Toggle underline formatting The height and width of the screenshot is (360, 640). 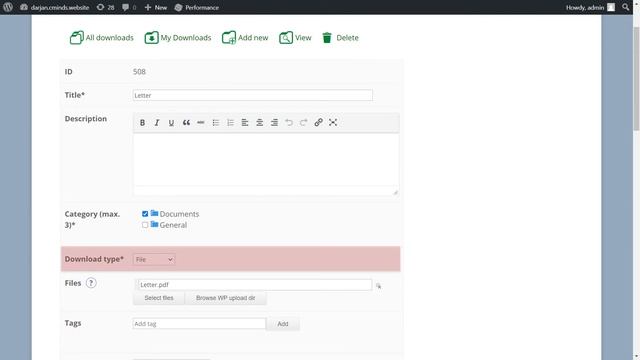click(x=171, y=122)
